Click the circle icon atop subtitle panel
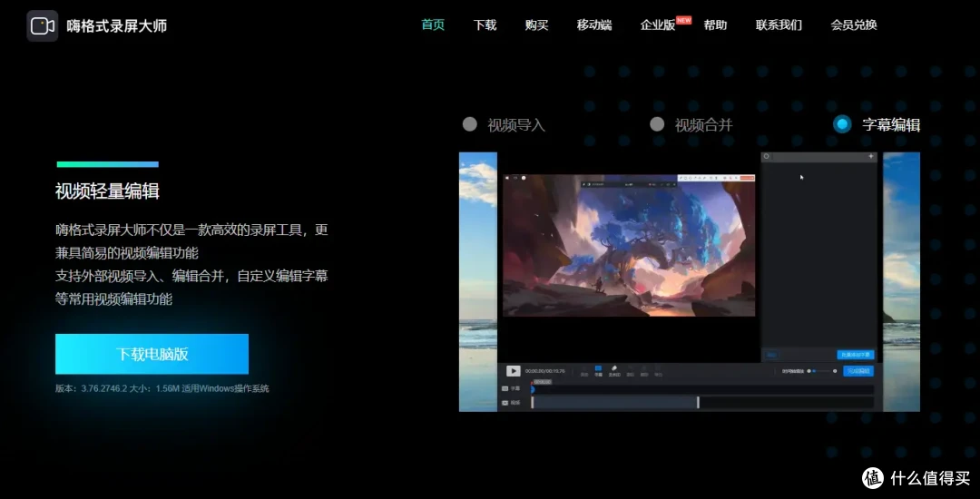 [767, 156]
